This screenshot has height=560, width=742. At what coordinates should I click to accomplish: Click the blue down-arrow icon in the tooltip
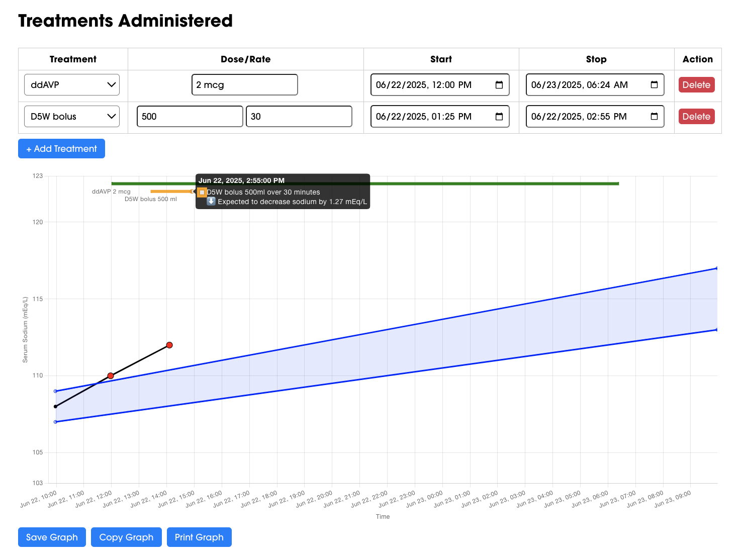[211, 202]
